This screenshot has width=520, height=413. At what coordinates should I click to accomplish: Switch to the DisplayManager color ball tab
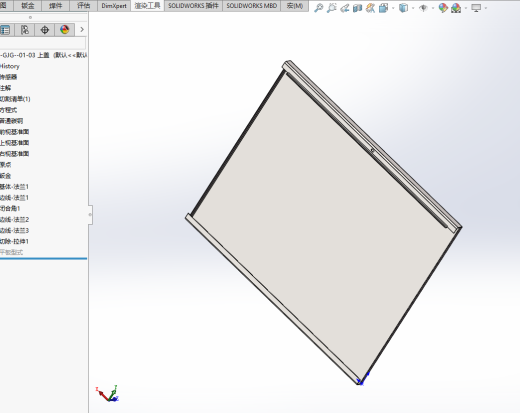65,30
